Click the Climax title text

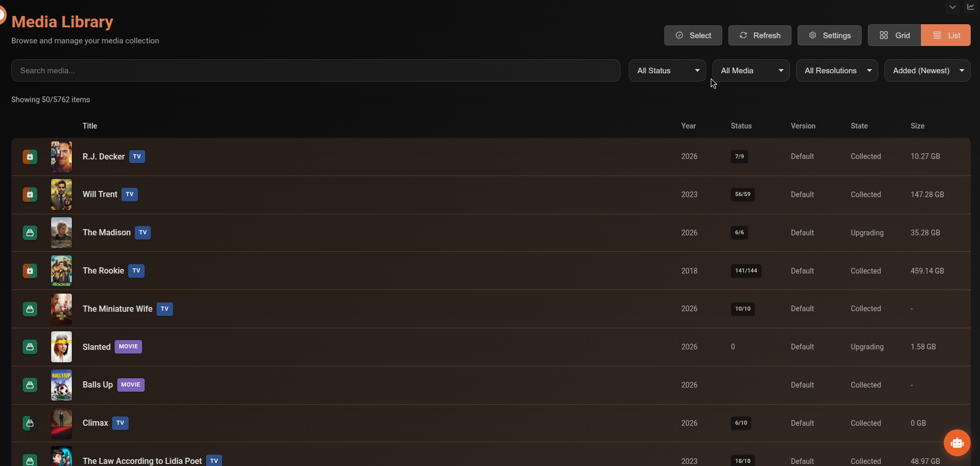pos(95,423)
